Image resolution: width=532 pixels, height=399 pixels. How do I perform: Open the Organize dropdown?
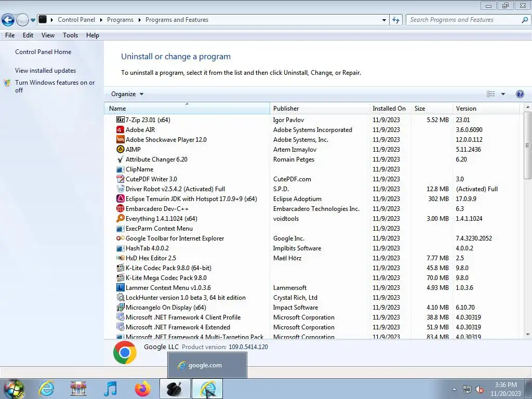pos(127,94)
